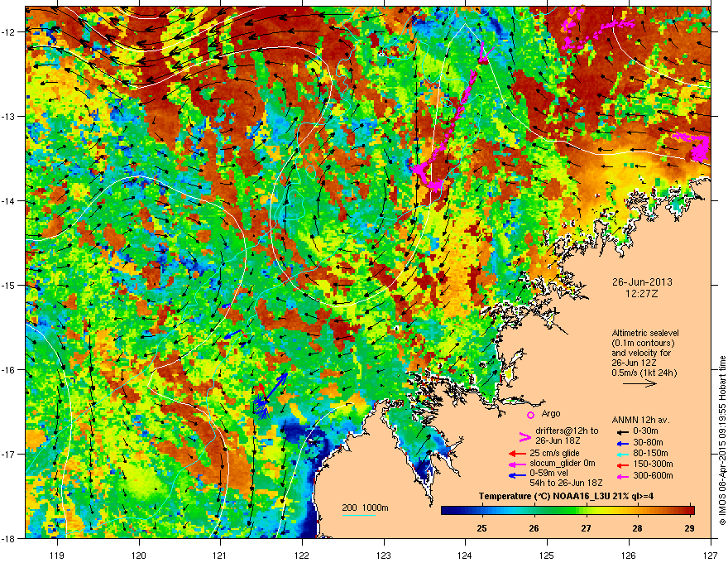The image size is (728, 563).
Task: Click the cyan 80-150m ANMN arrow
Action: click(x=621, y=454)
